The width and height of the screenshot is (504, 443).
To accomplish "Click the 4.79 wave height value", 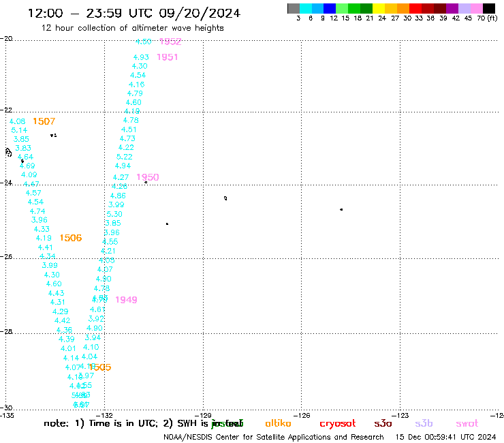I will (x=135, y=93).
